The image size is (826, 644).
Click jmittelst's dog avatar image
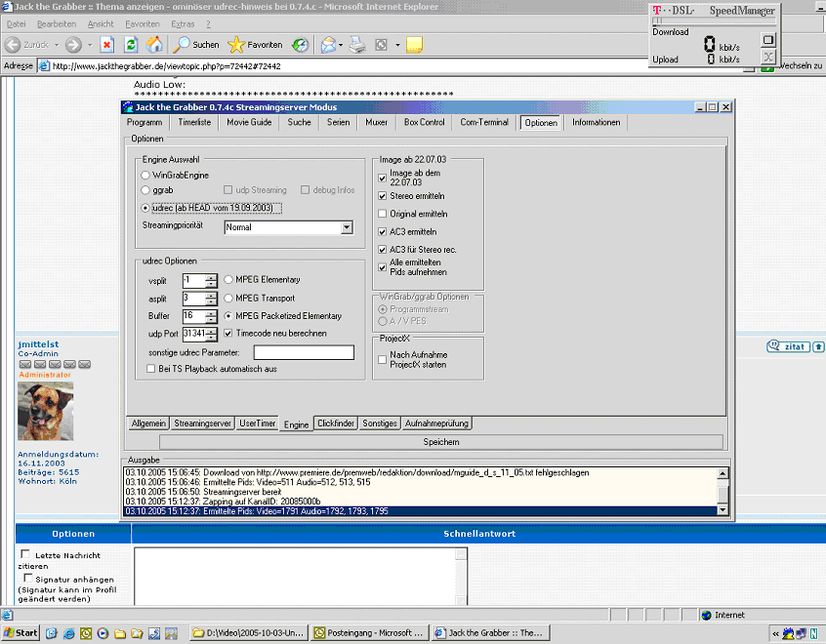(46, 411)
